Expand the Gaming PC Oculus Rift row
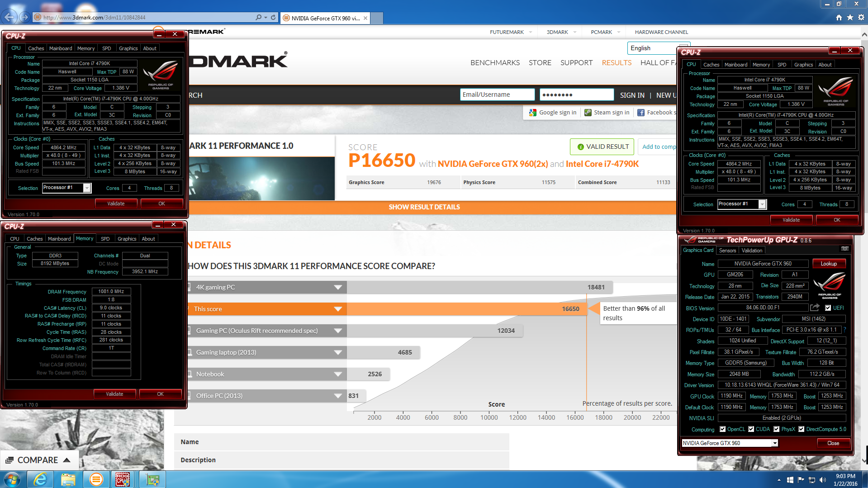Image resolution: width=868 pixels, height=488 pixels. pos(337,331)
